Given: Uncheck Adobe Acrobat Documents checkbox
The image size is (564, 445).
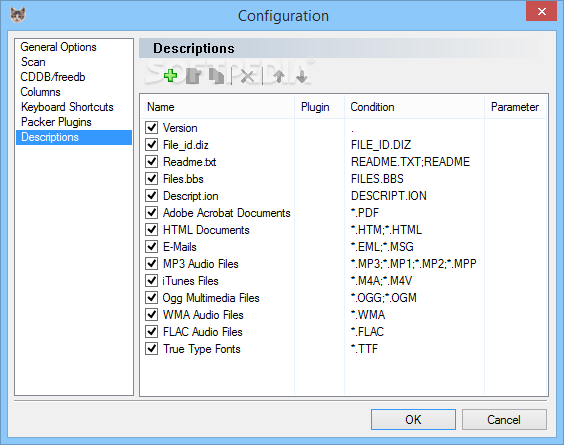Looking at the screenshot, I should tap(151, 212).
